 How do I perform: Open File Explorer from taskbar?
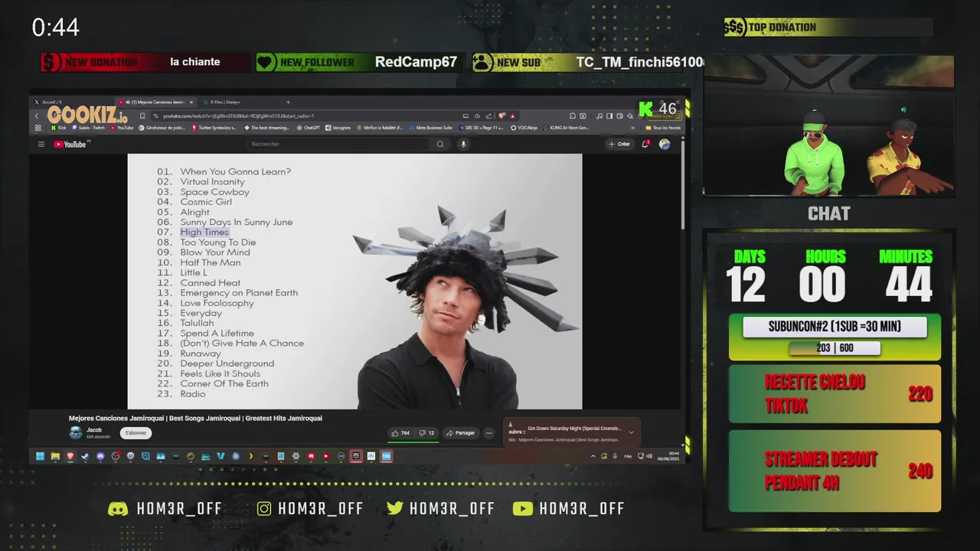click(x=55, y=456)
